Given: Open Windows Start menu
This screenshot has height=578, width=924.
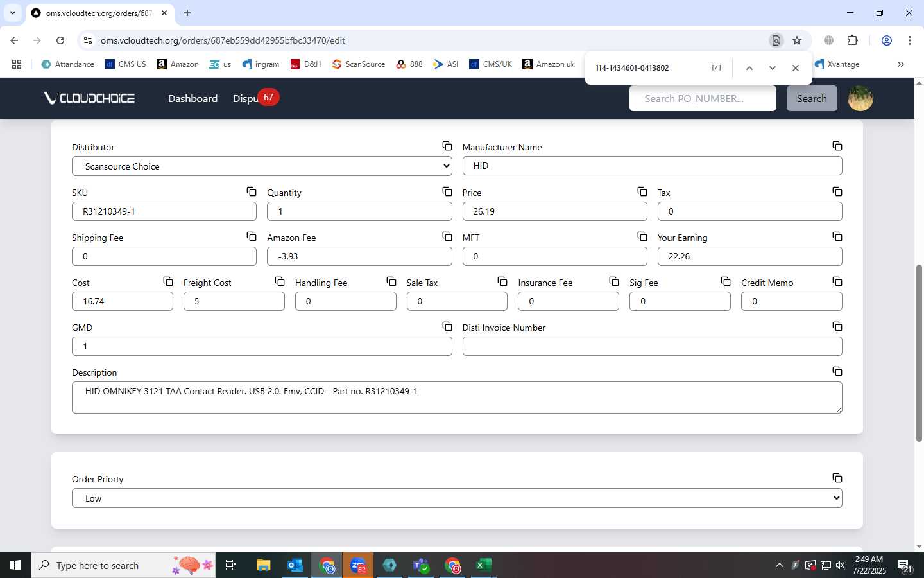Looking at the screenshot, I should click(x=15, y=565).
